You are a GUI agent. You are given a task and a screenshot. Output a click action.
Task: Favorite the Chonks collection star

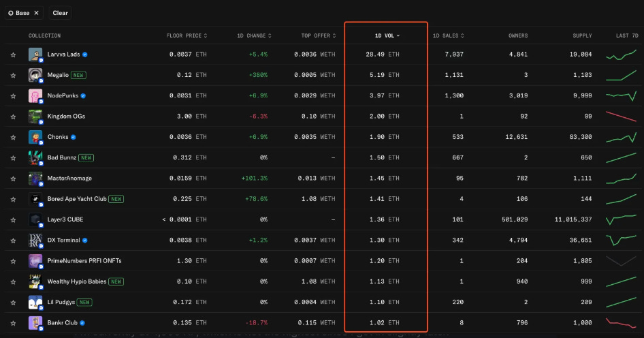13,138
